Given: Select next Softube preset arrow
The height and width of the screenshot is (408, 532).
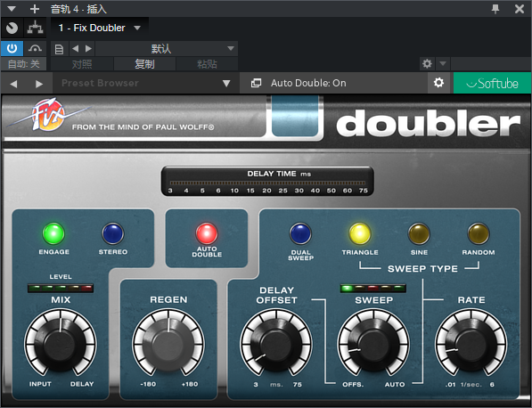Looking at the screenshot, I should point(39,84).
